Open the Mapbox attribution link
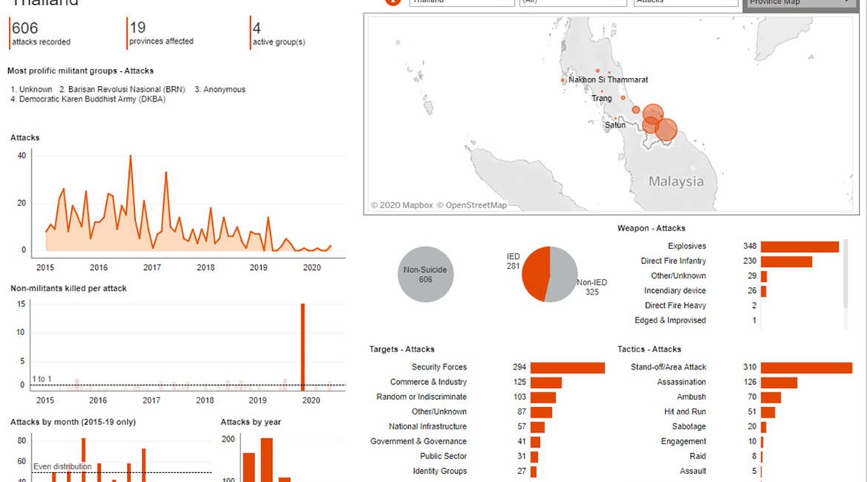This screenshot has width=868, height=482. (x=401, y=205)
